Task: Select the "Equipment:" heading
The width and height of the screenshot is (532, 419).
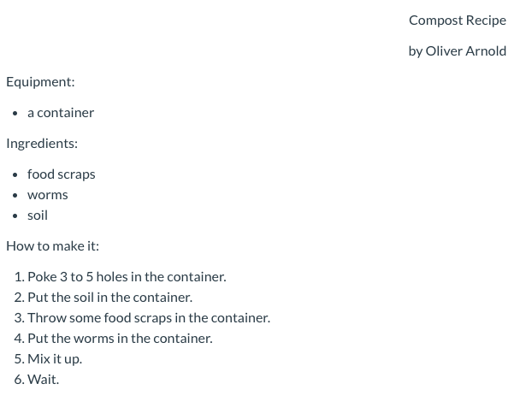Action: [40, 81]
